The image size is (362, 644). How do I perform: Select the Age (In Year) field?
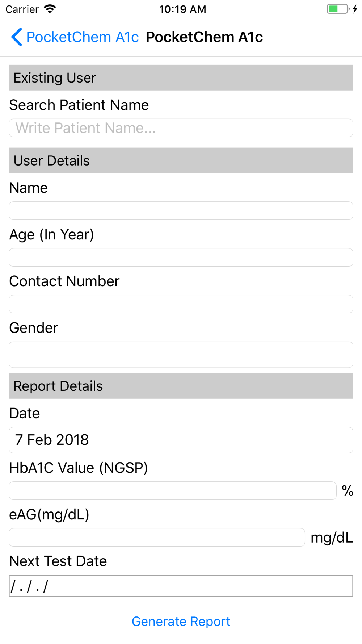[x=181, y=258]
